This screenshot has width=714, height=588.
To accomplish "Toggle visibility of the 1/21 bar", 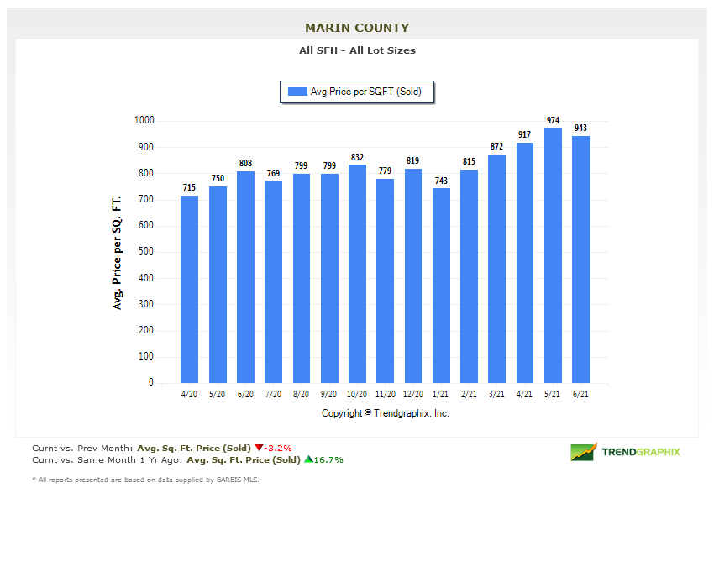I will click(440, 286).
